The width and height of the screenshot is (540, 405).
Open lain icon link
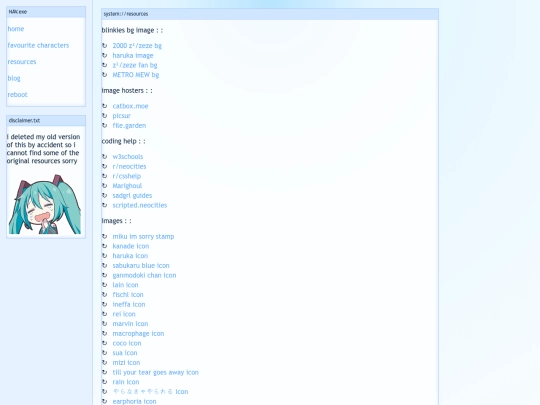click(x=125, y=285)
